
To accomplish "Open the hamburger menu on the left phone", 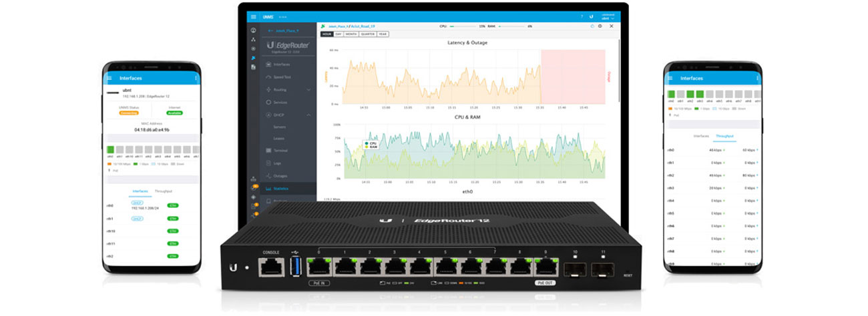I will (x=110, y=78).
